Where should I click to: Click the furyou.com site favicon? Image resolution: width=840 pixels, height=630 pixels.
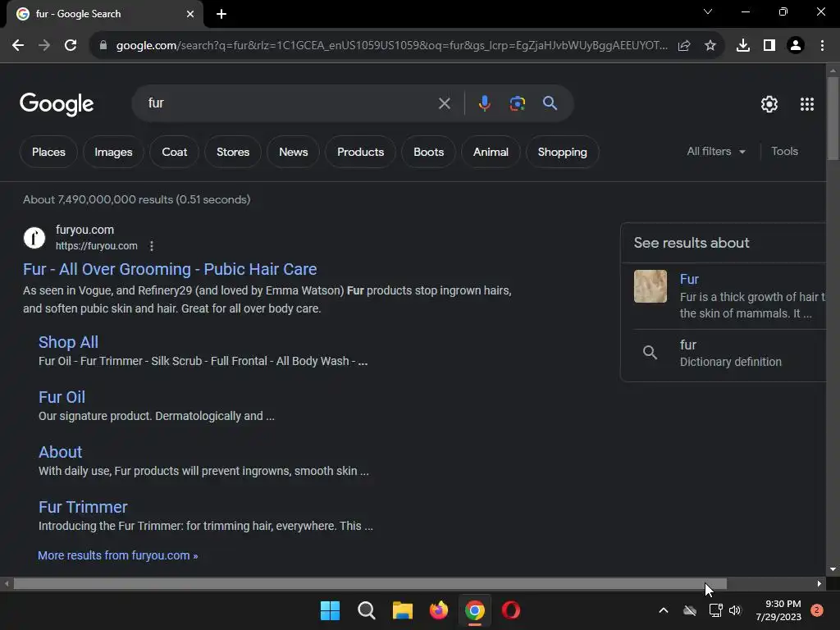coord(34,237)
